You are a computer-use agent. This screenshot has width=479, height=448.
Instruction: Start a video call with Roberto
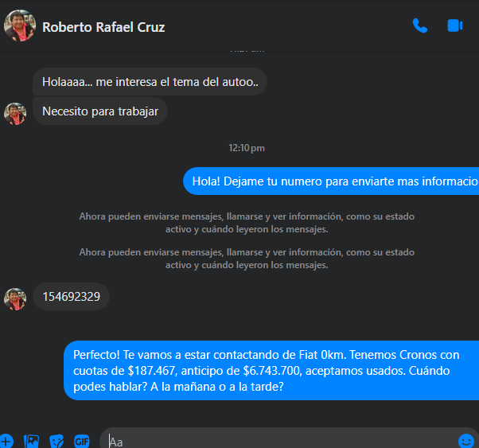click(455, 25)
